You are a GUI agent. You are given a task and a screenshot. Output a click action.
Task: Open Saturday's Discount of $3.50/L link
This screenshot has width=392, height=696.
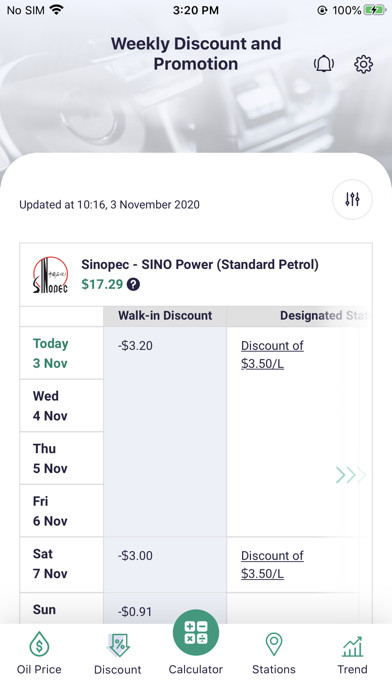(x=272, y=565)
